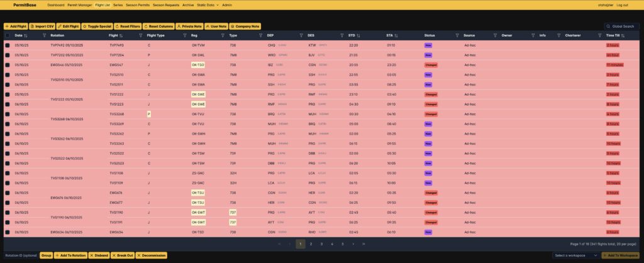The width and height of the screenshot is (644, 263).
Task: Check the row checkbox for flight TVP7493
Action: pyautogui.click(x=8, y=45)
